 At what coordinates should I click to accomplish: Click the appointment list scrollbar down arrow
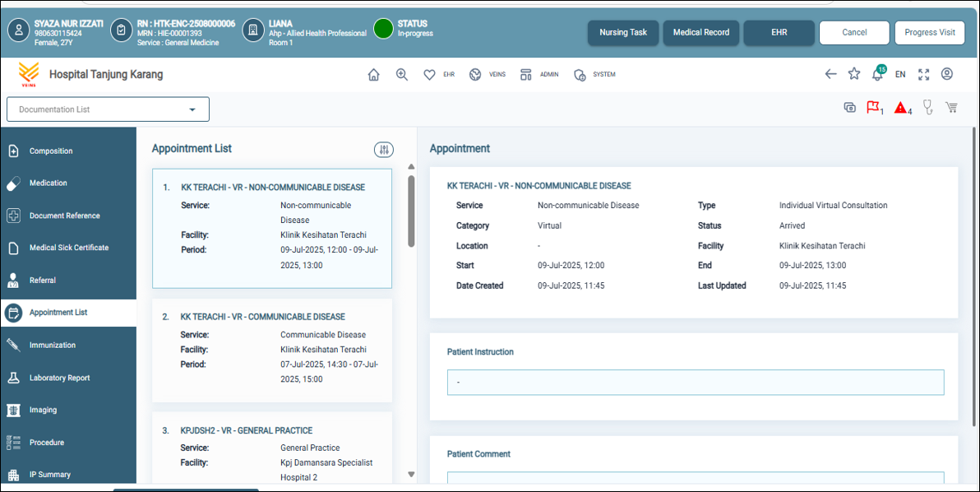click(x=411, y=475)
